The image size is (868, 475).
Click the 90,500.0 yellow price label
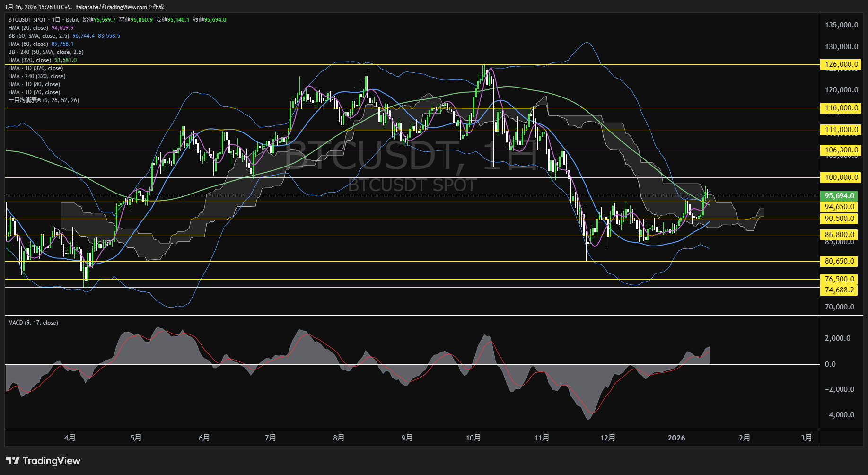tap(840, 219)
